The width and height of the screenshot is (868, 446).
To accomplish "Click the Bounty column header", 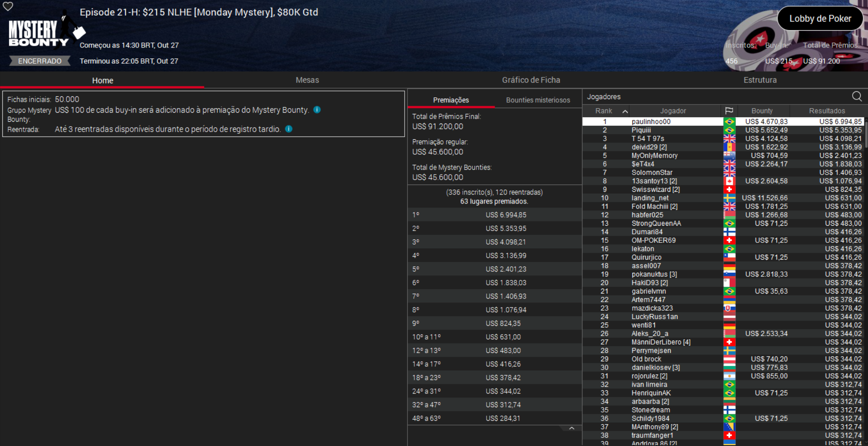I will click(x=762, y=110).
